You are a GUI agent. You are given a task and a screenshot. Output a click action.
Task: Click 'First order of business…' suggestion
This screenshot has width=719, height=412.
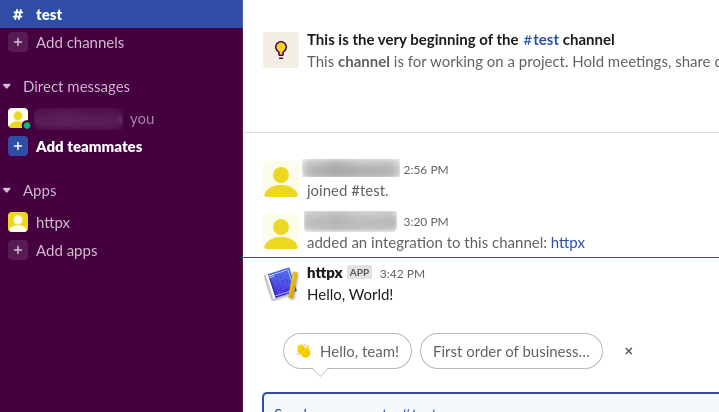tap(511, 351)
